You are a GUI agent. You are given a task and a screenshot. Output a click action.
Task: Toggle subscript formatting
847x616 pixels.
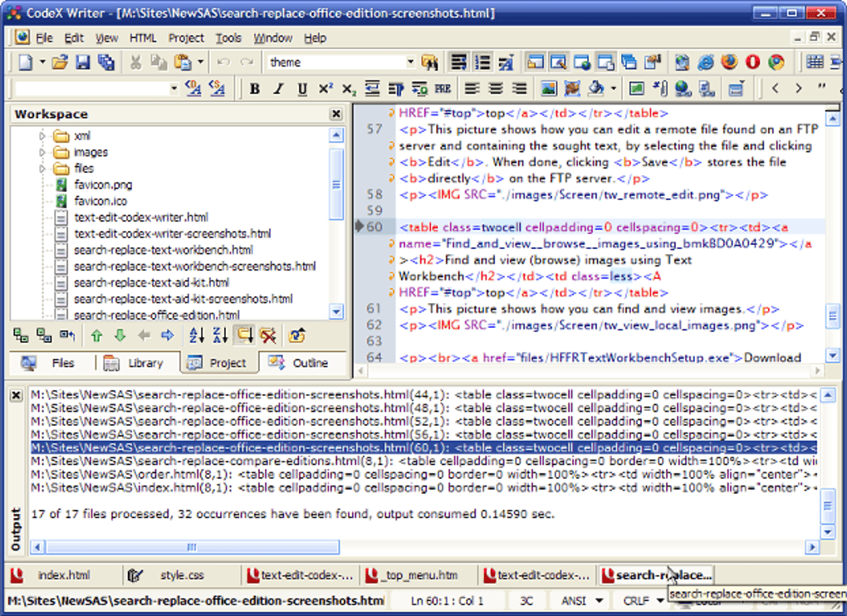point(349,89)
